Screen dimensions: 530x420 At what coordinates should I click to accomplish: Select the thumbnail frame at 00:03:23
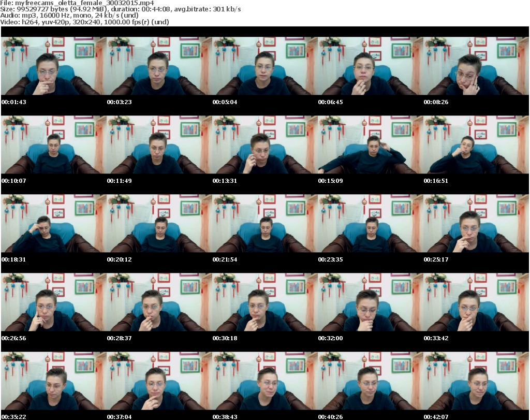point(159,66)
